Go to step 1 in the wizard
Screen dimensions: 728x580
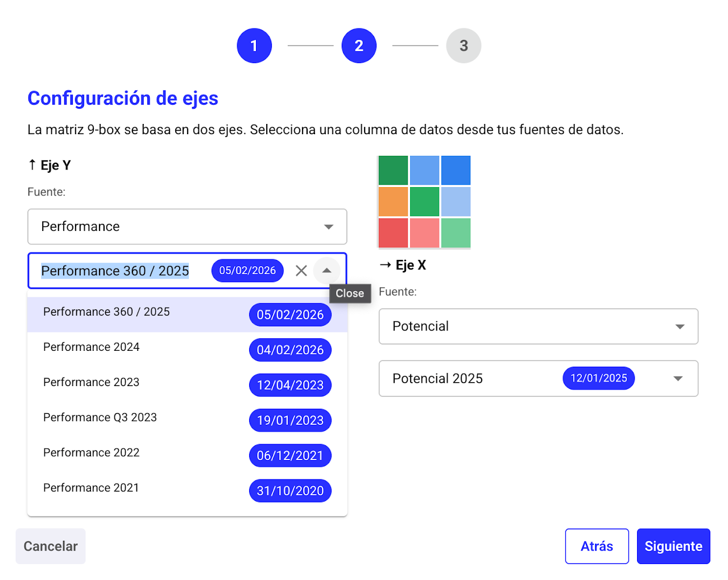click(254, 45)
